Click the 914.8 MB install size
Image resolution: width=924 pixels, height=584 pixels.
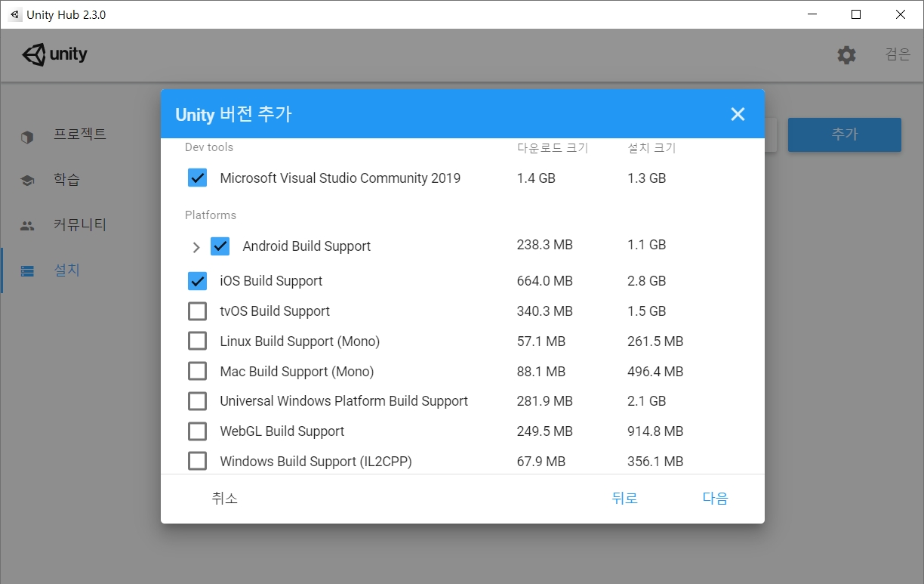tap(655, 431)
